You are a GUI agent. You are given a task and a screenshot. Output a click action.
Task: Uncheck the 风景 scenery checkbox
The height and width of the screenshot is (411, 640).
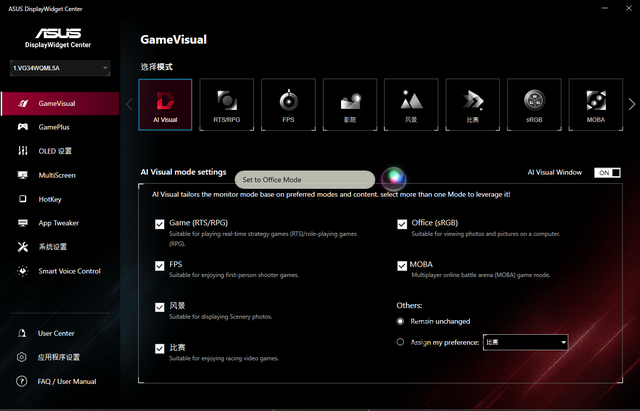click(160, 307)
